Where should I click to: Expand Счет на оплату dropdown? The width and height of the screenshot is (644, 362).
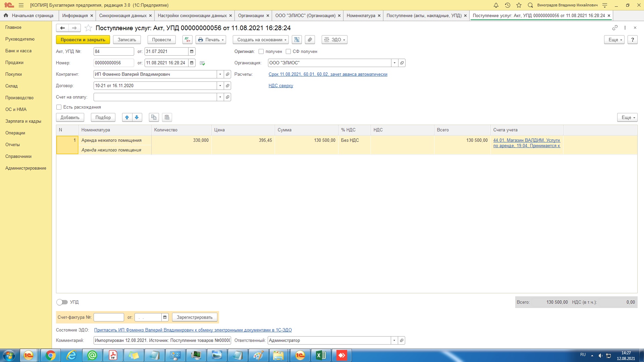pos(220,97)
